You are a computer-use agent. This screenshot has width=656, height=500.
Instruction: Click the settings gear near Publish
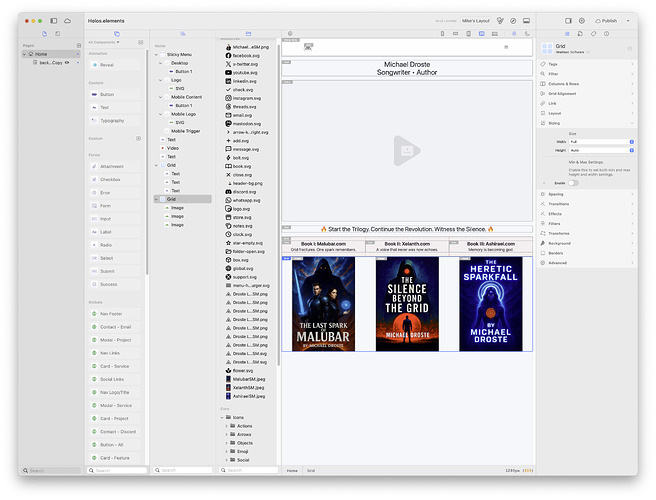(582, 21)
